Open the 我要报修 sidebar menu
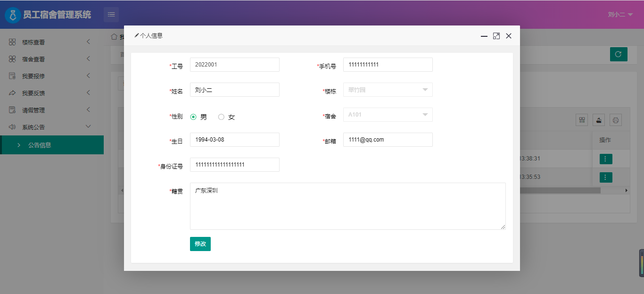The height and width of the screenshot is (294, 644). 52,76
